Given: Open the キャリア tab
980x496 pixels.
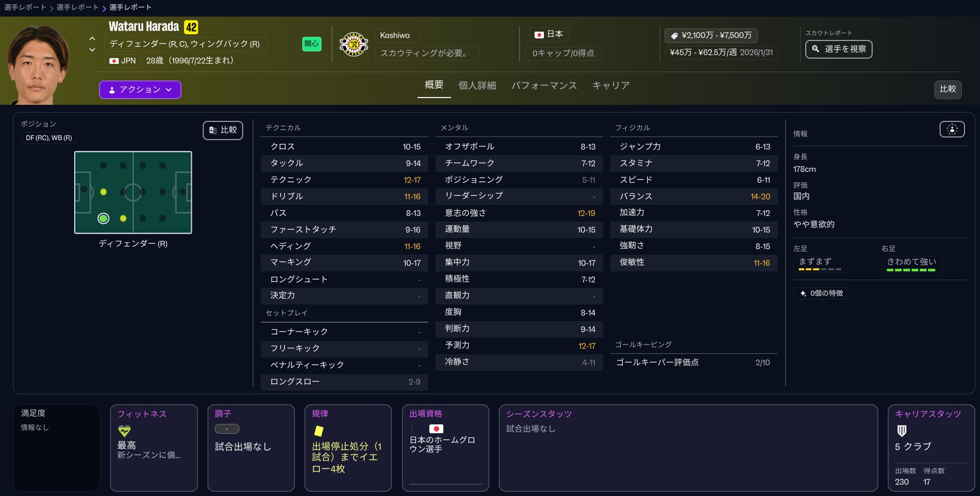Looking at the screenshot, I should tap(611, 86).
